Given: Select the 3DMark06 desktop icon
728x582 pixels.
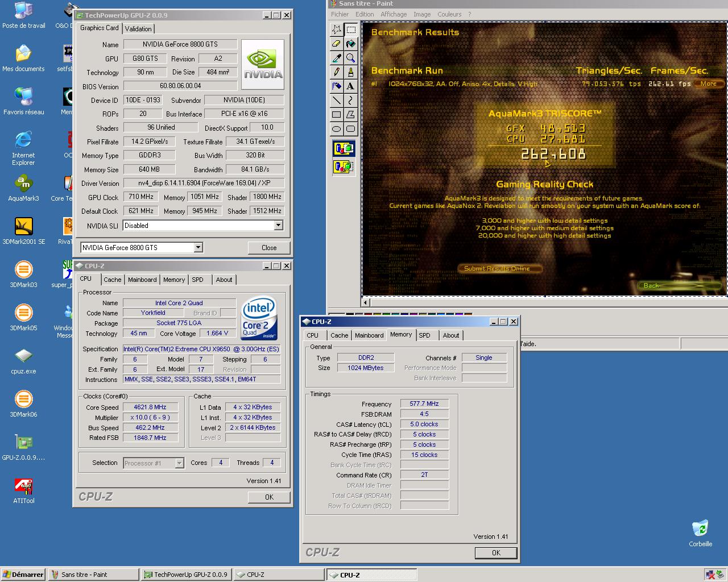Looking at the screenshot, I should pos(23,405).
